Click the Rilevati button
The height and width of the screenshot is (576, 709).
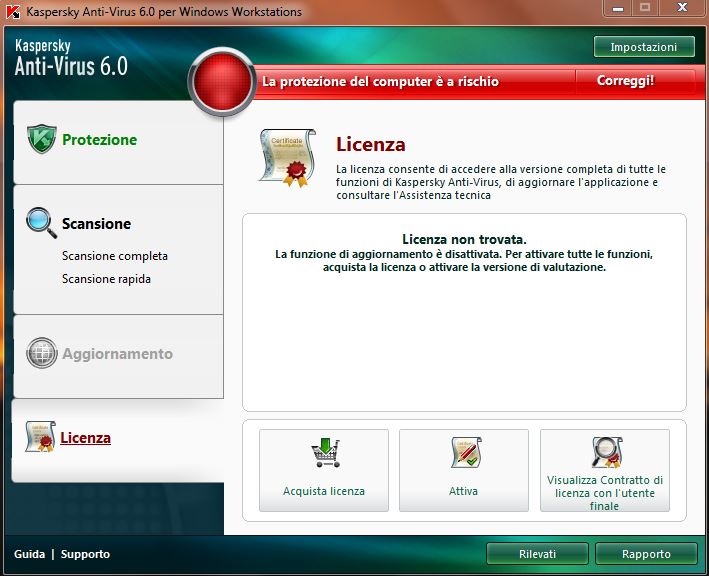(x=537, y=554)
